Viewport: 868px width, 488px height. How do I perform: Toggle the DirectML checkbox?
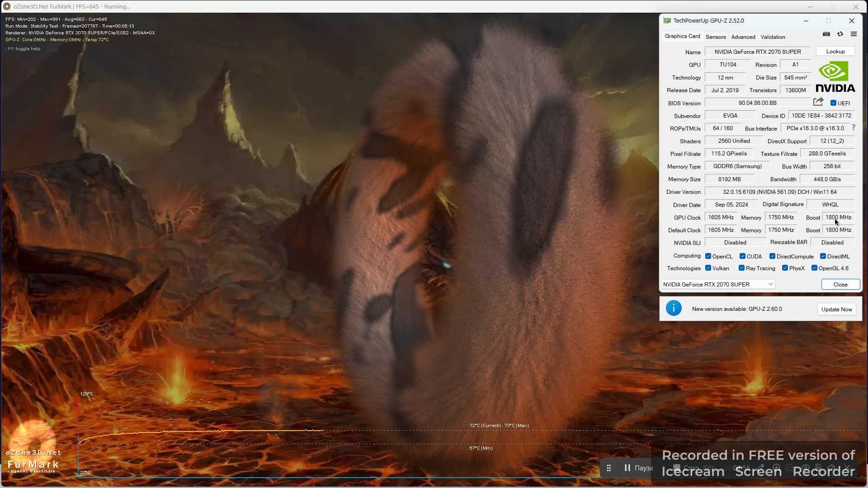pos(823,256)
